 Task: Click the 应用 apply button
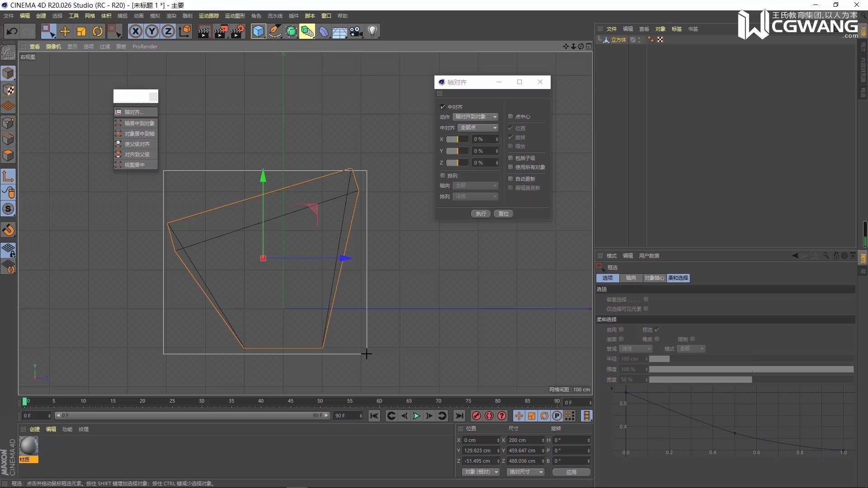[x=571, y=472]
